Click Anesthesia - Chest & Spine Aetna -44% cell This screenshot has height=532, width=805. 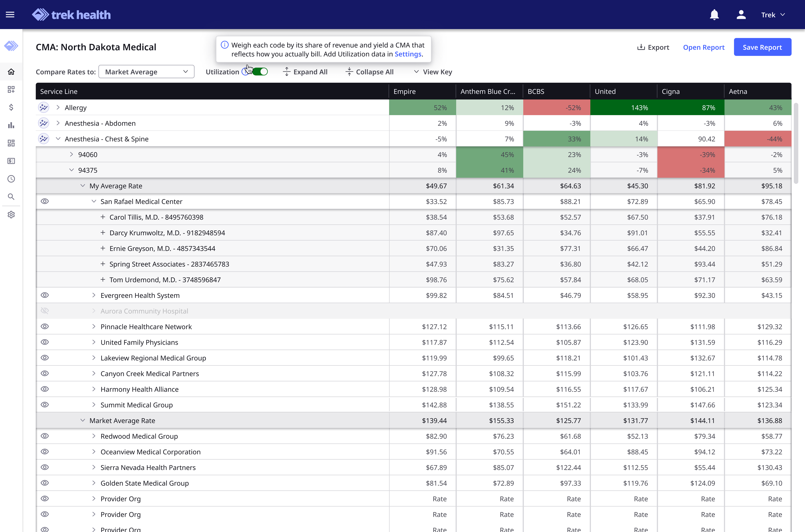(758, 139)
